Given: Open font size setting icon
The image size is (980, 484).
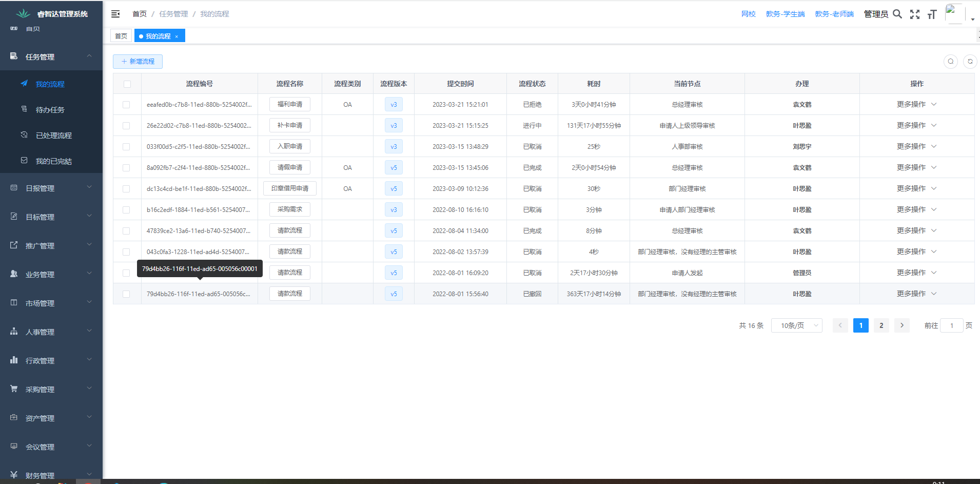Looking at the screenshot, I should (932, 14).
